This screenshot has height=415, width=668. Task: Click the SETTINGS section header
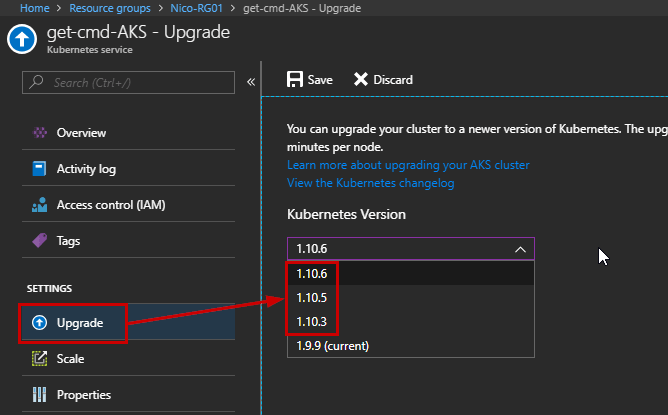49,288
